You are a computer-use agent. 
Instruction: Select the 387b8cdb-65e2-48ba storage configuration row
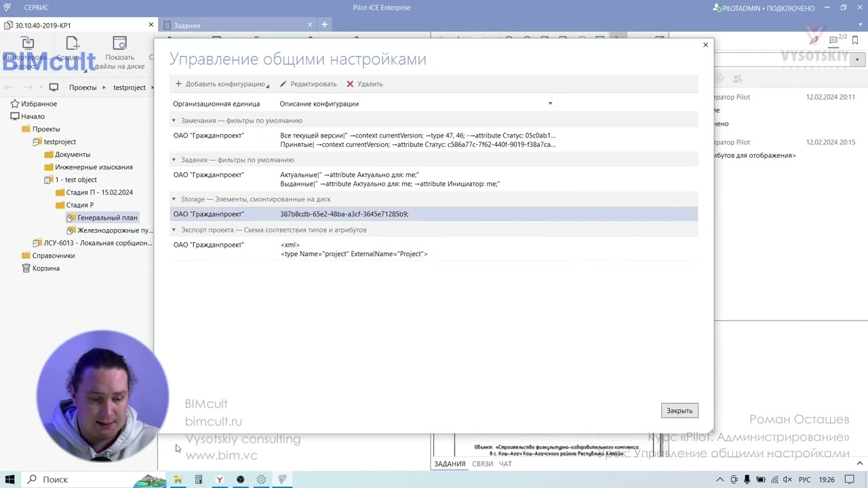(x=434, y=214)
